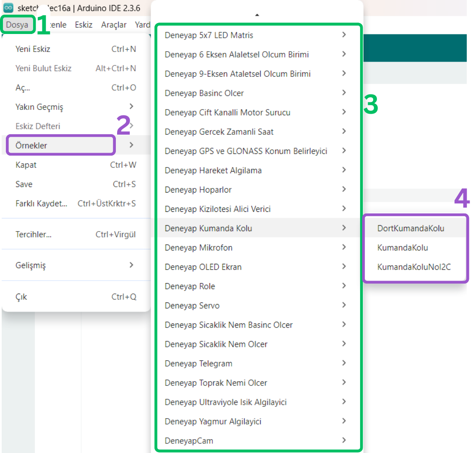Image resolution: width=476 pixels, height=453 pixels.
Task: Select Farklı Kaydet... entry
Action: [x=76, y=203]
